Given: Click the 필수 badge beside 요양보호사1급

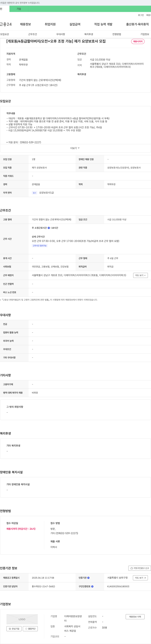Looking at the screenshot, I should (34, 193).
